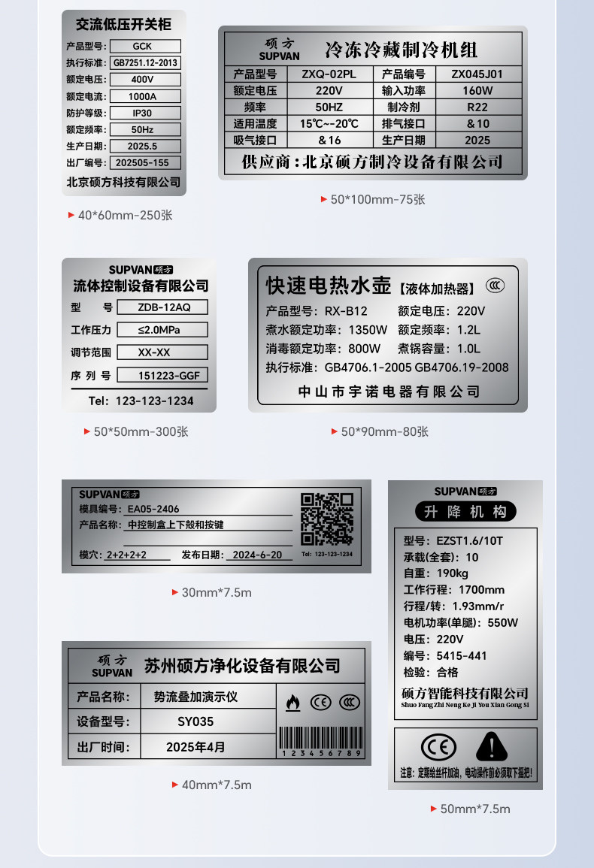Click the 40mm*7.5m size caption
The height and width of the screenshot is (868, 594).
pos(217,785)
